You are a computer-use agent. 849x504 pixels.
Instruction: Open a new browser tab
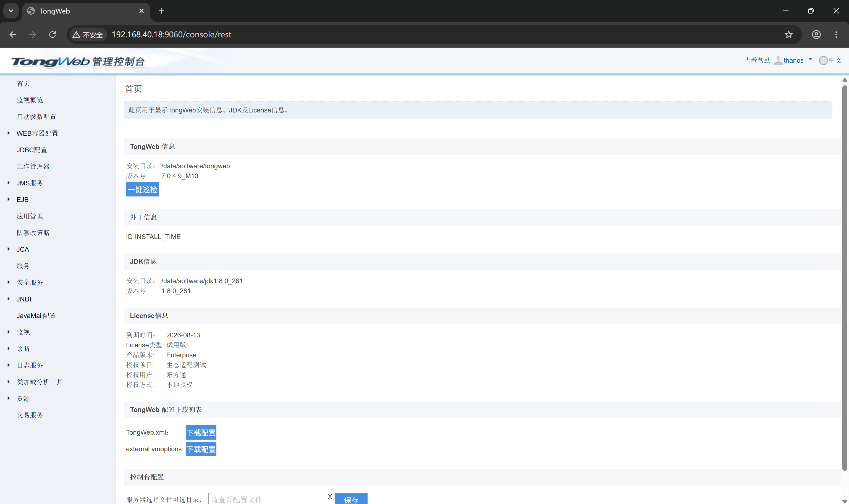tap(161, 11)
